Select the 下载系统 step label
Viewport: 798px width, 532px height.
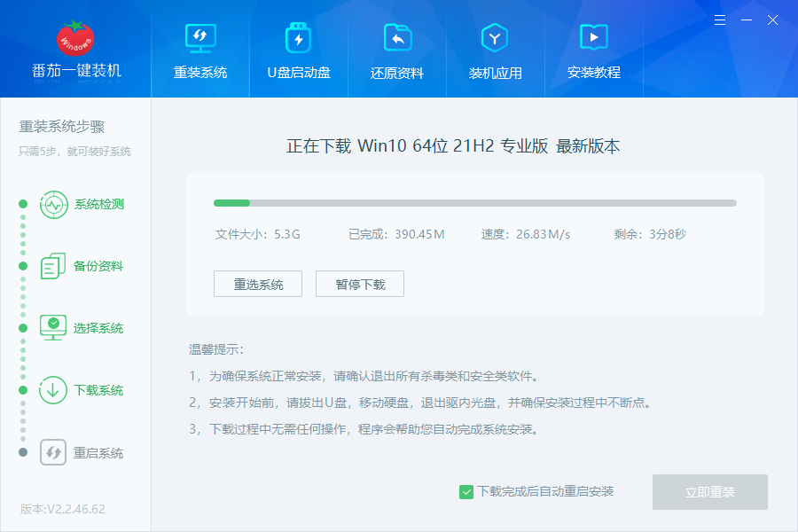pyautogui.click(x=98, y=390)
